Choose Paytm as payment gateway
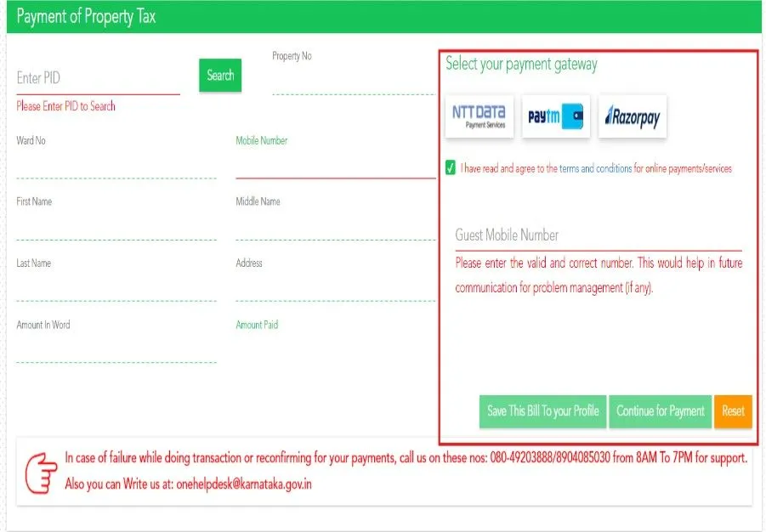The image size is (766, 532). pyautogui.click(x=555, y=116)
